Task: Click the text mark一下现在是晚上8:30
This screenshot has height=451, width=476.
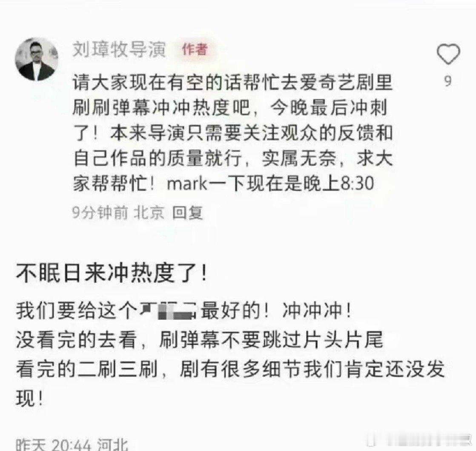Action: click(x=270, y=184)
